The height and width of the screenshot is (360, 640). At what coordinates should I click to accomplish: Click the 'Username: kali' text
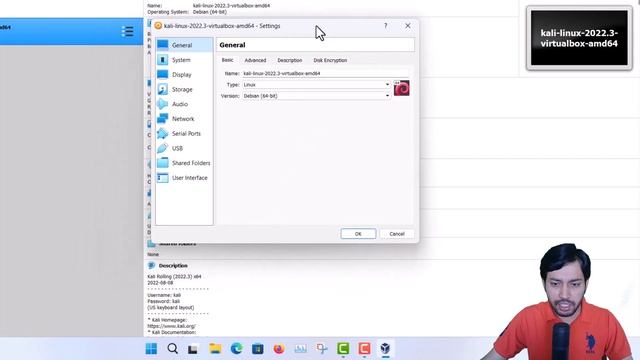pos(164,295)
